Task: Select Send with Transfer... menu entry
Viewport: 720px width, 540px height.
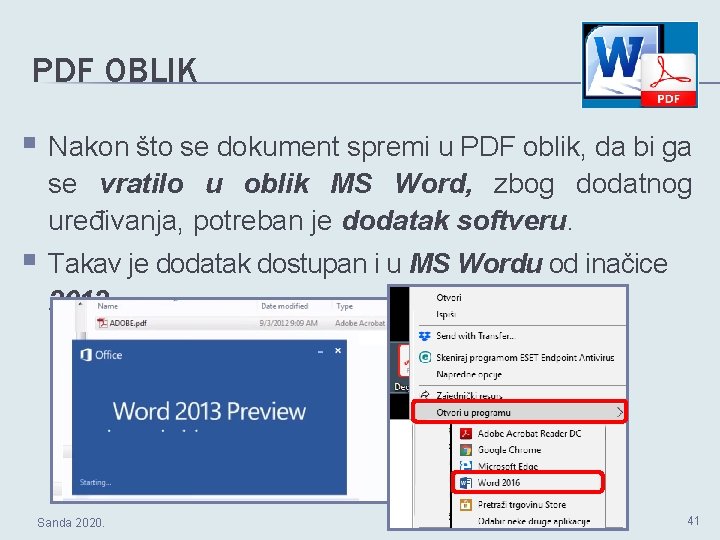Action: coord(475,336)
